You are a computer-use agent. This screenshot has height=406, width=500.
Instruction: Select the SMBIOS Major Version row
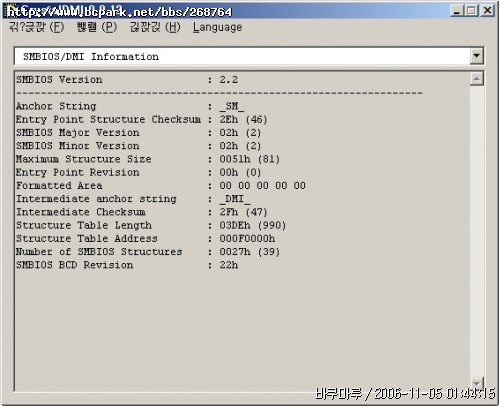click(x=139, y=133)
